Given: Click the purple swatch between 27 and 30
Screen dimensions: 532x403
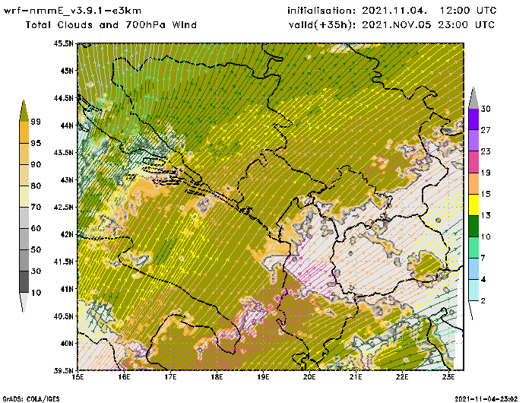Looking at the screenshot, I should pos(473,119).
